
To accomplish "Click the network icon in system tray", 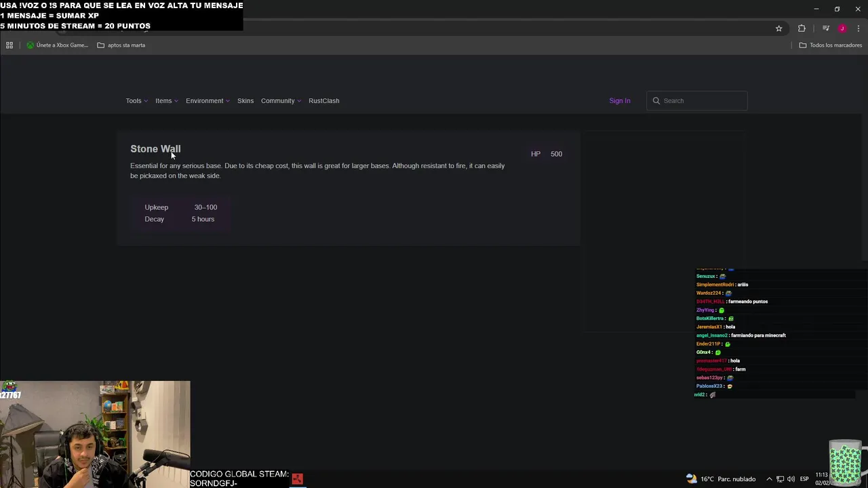I will point(780,479).
